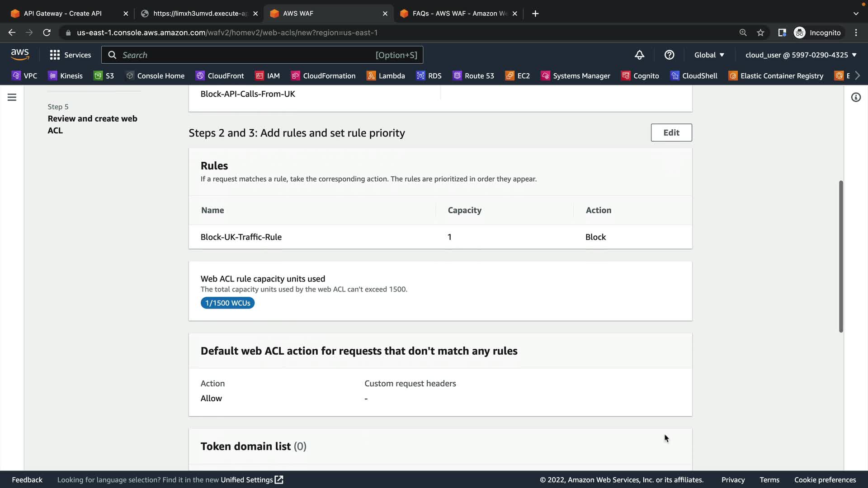
Task: Show more favorites with right chevron
Action: 858,76
